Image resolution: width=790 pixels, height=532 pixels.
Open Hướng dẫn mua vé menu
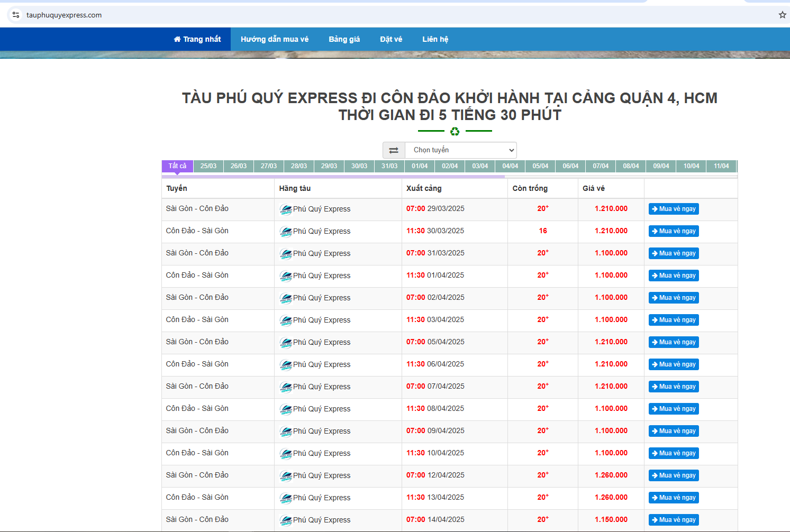pos(275,39)
